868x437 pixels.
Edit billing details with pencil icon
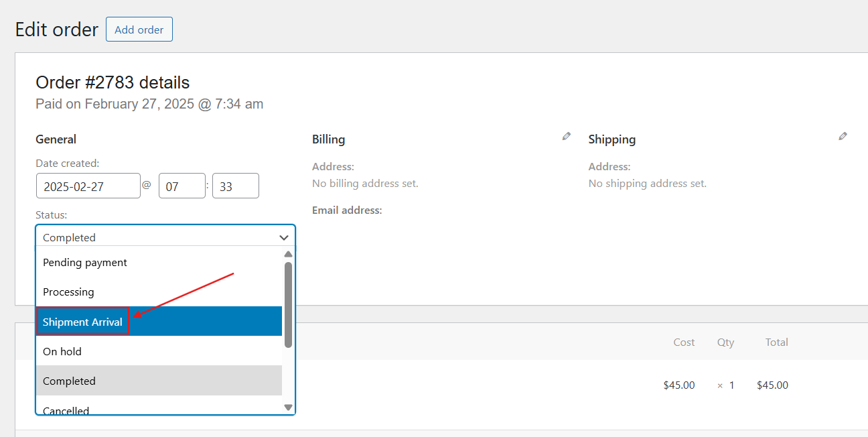click(x=567, y=136)
